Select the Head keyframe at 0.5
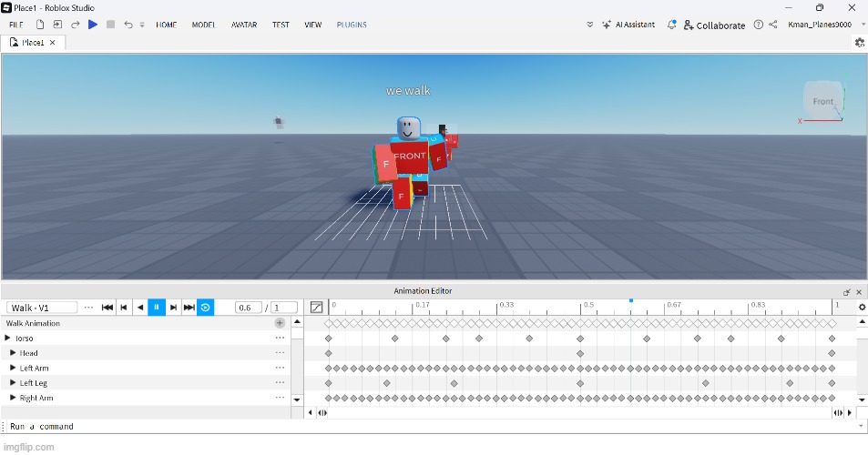This screenshot has height=455, width=868. [580, 353]
